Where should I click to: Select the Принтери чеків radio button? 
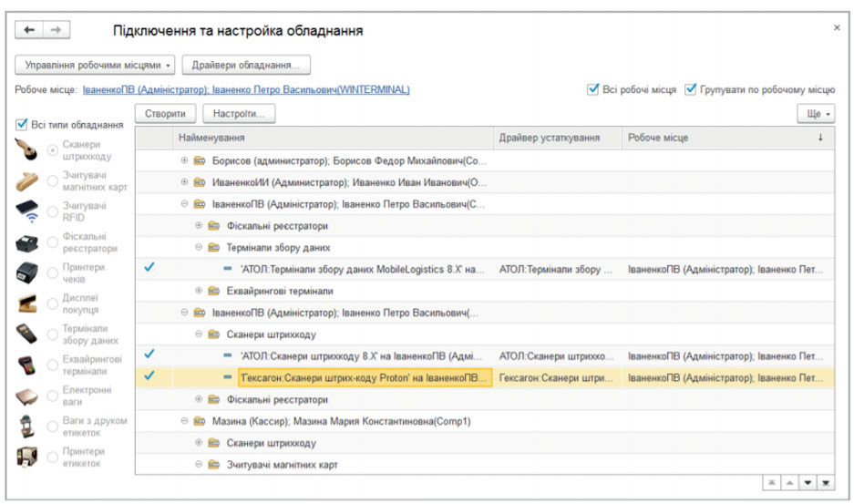point(52,273)
